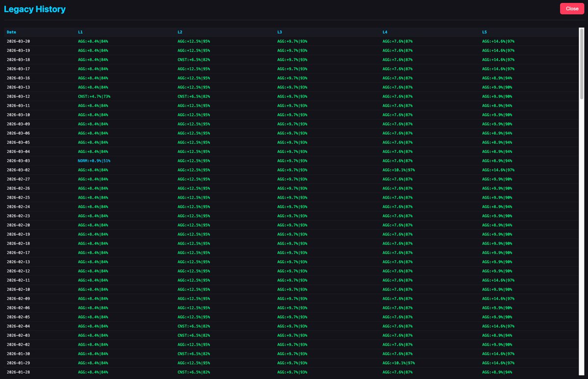Click L4 value on 2026-03-06 row
Viewport: 588px width, 379px height.
pos(397,133)
